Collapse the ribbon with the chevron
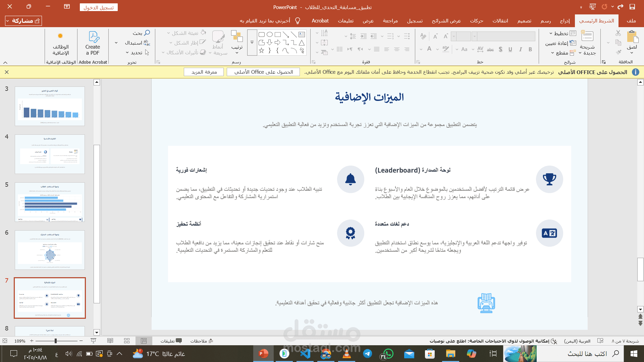644x362 pixels. [5, 62]
